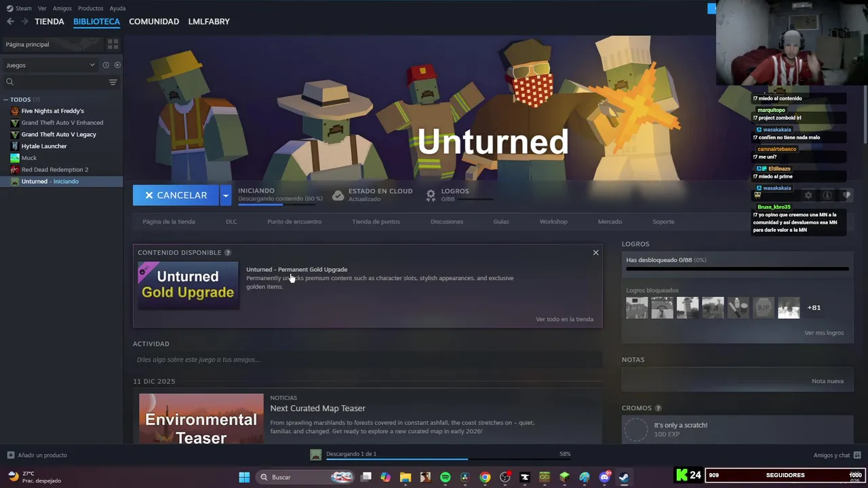The width and height of the screenshot is (868, 488).
Task: Open Página de la tienda link
Action: [169, 222]
